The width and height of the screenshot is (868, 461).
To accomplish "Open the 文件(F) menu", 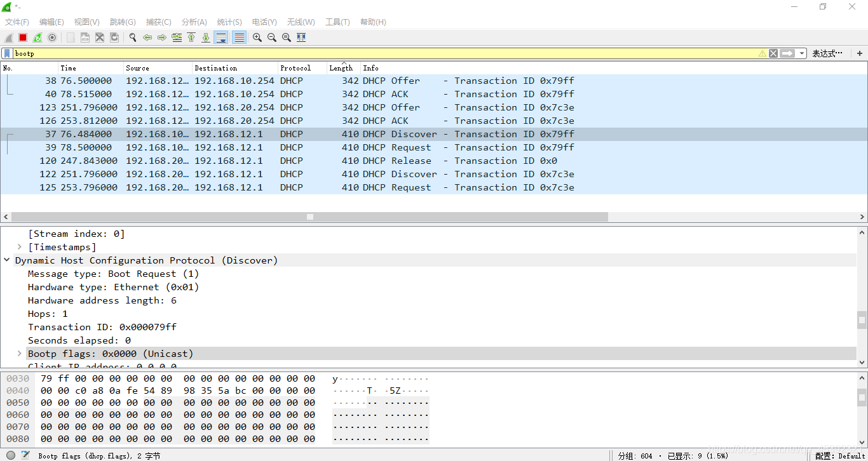I will 17,22.
